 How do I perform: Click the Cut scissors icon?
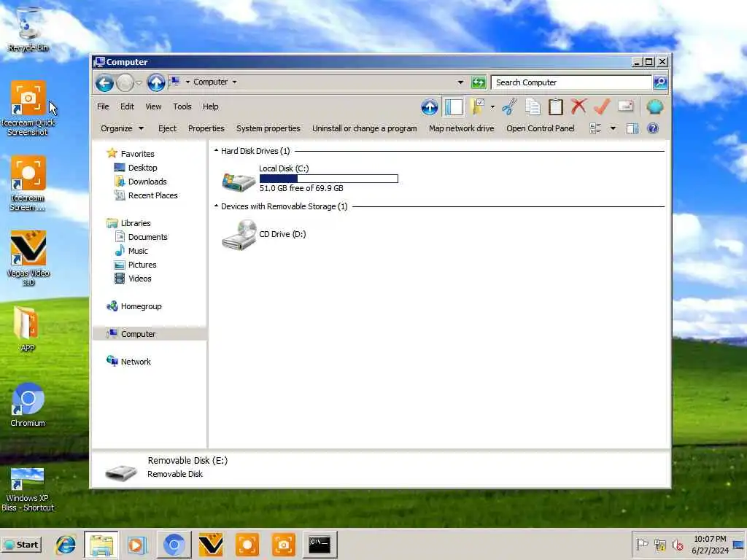point(509,106)
